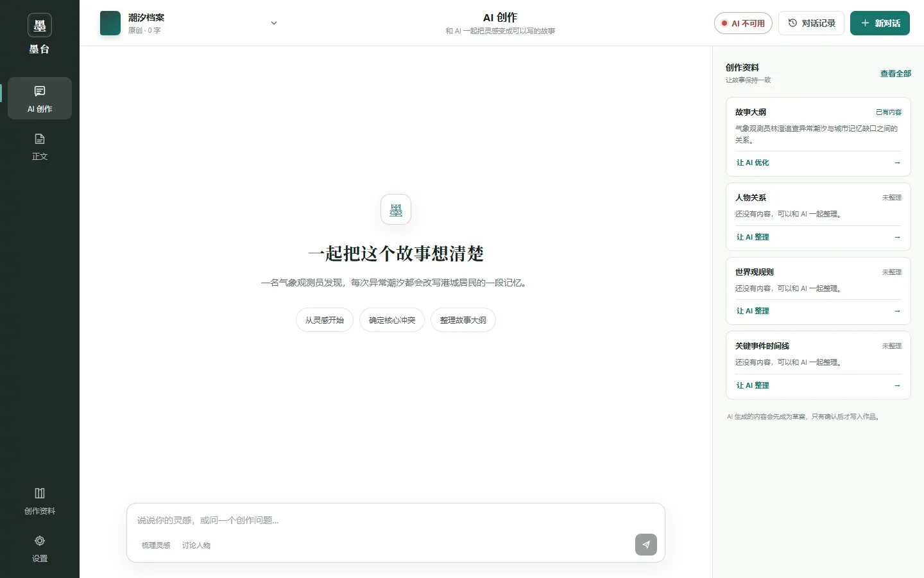The height and width of the screenshot is (578, 924).
Task: Open 创作资料 in the sidebar
Action: pos(40,500)
